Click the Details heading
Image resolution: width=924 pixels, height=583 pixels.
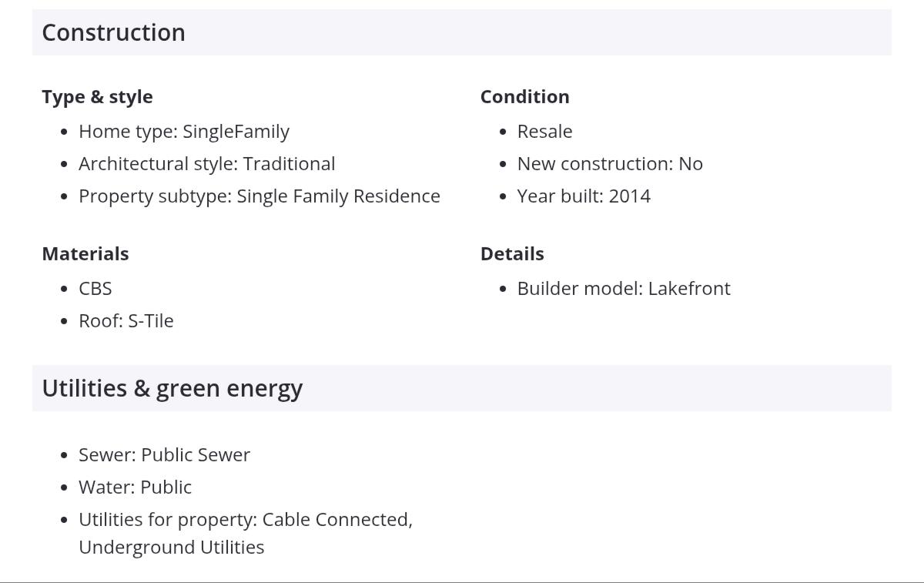tap(512, 253)
